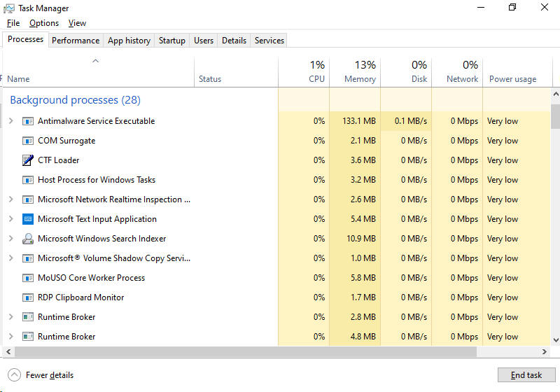Click the Microsoft Network Realtime Inspection icon

(x=28, y=199)
